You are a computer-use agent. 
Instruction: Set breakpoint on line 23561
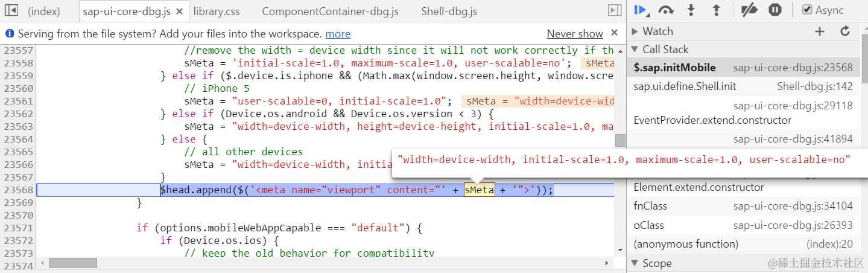(18, 101)
